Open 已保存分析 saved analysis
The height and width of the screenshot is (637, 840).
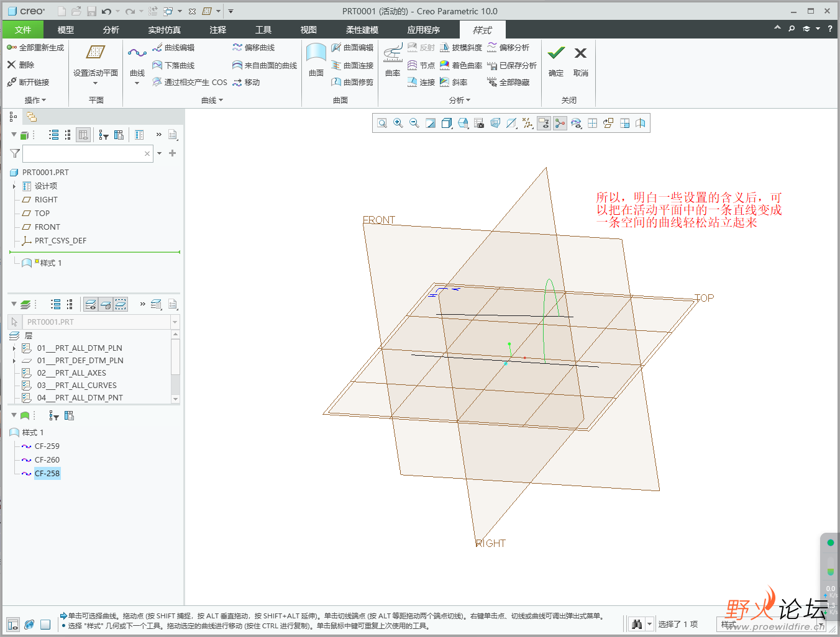[x=512, y=65]
